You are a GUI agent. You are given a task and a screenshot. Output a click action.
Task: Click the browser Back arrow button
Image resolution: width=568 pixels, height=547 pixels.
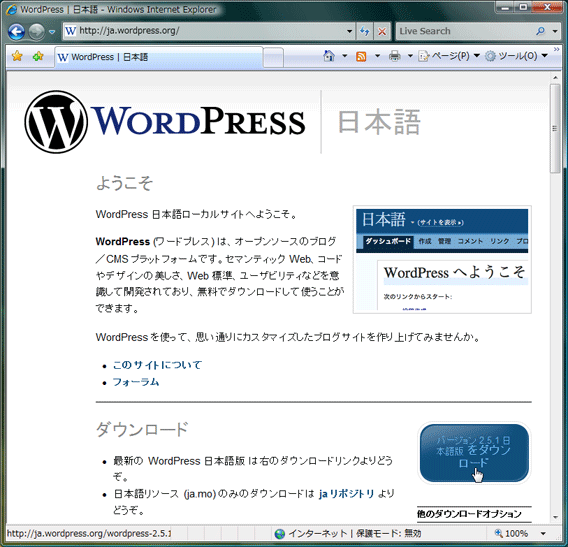pyautogui.click(x=16, y=32)
